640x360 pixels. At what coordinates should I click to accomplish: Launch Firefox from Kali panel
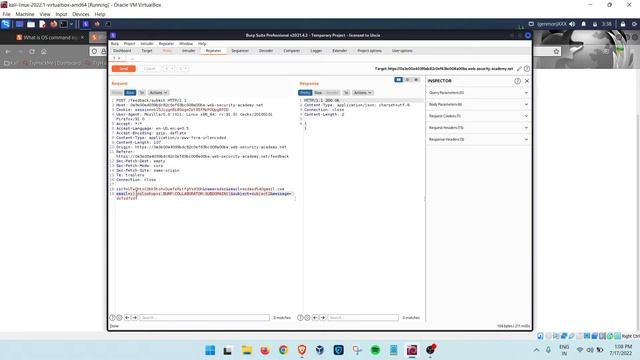[x=53, y=24]
